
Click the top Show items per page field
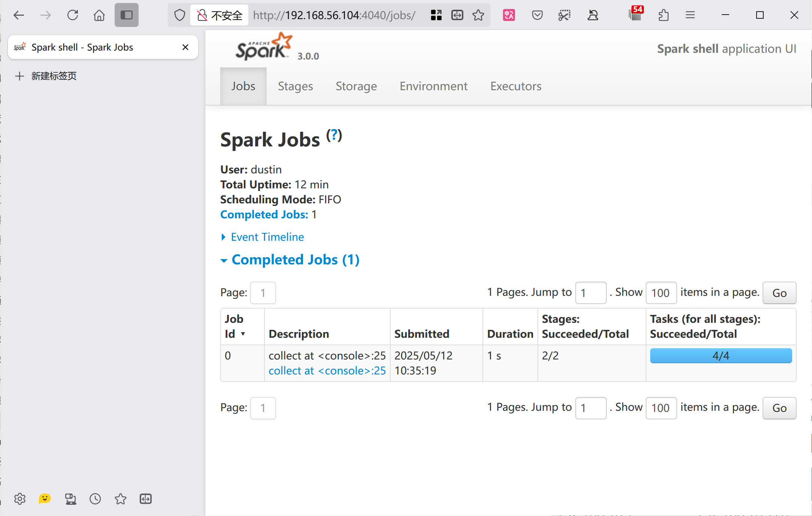pyautogui.click(x=661, y=293)
